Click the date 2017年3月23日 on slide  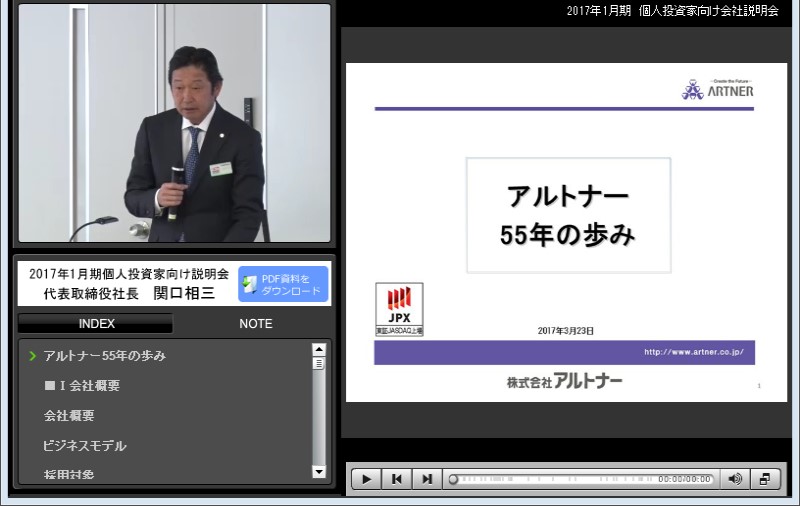[x=565, y=331]
